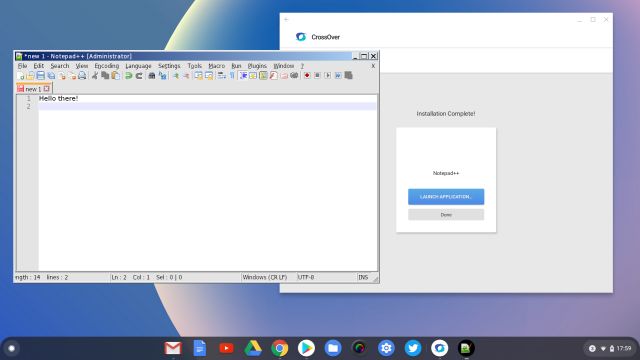This screenshot has width=640, height=360.
Task: Click the macro playback arrow icon
Action: [327, 76]
